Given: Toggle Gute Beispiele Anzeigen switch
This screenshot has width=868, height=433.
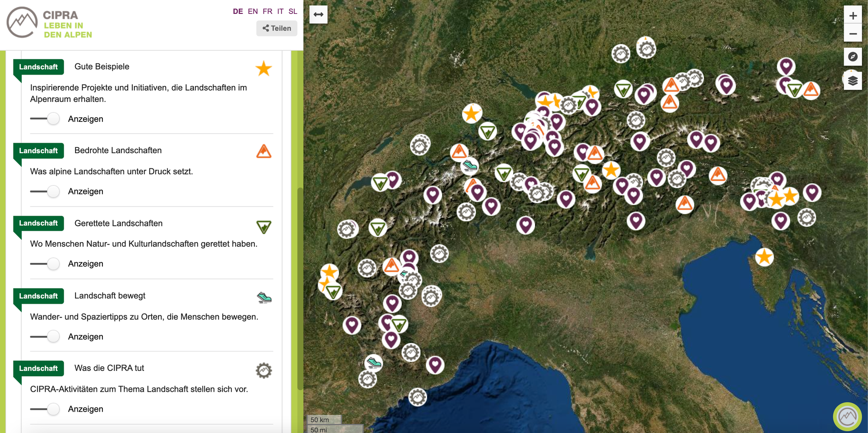Looking at the screenshot, I should 46,119.
